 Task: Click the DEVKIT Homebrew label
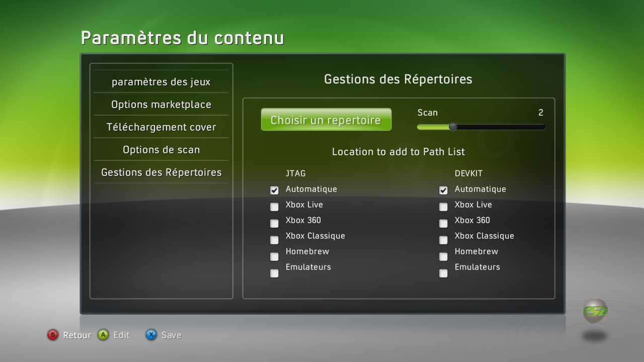(x=476, y=251)
